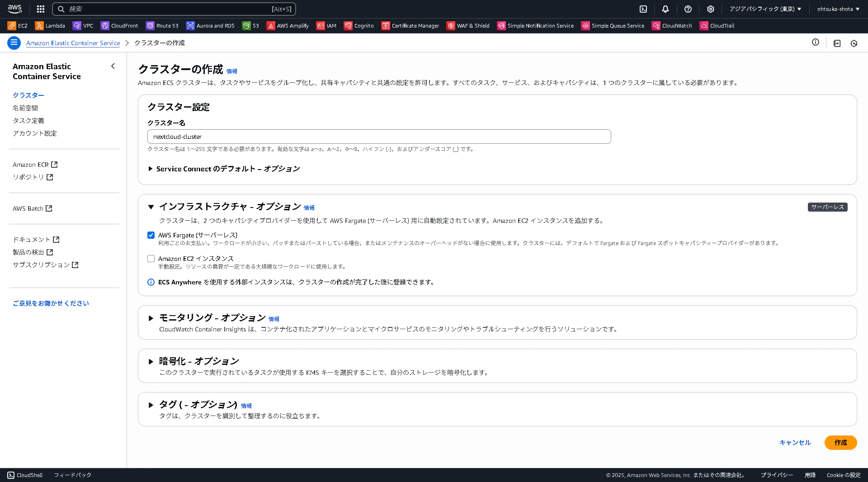Open 情報 link beside インフラストラクチャ heading
Image resolution: width=868 pixels, height=482 pixels.
(309, 208)
